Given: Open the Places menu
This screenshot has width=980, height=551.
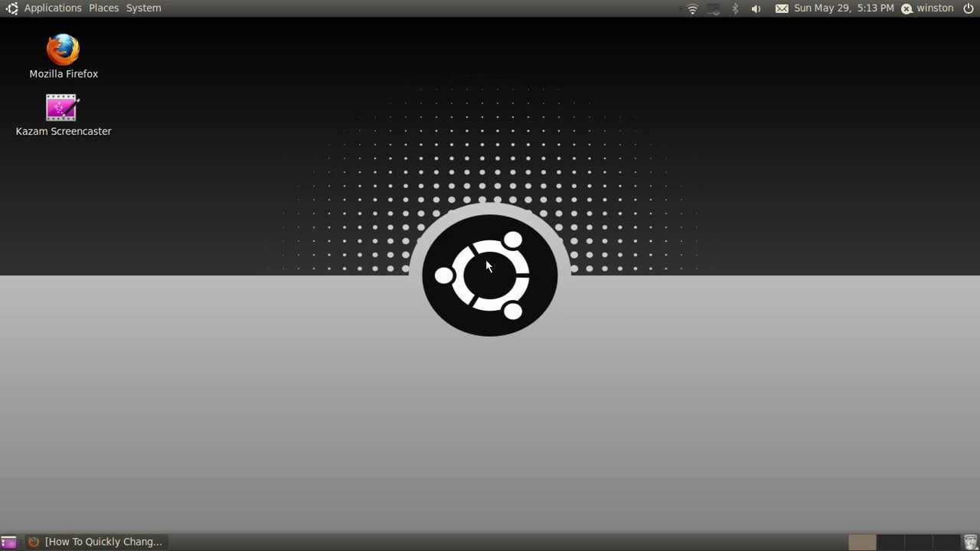Looking at the screenshot, I should [103, 8].
